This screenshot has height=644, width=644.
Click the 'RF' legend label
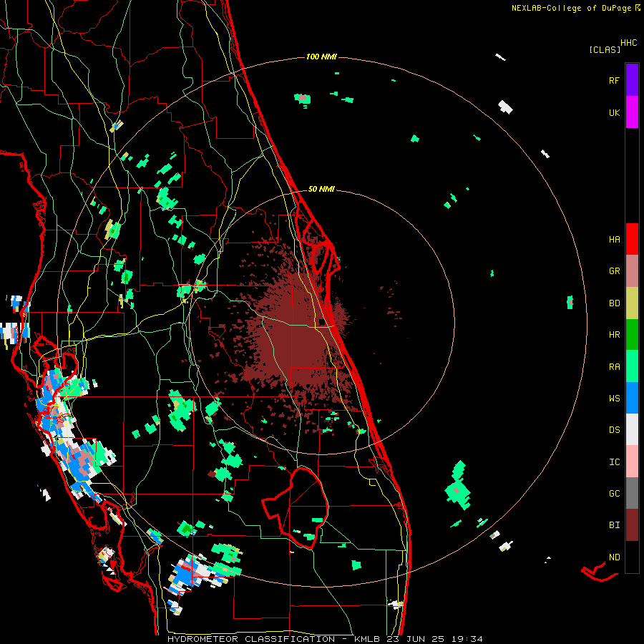pyautogui.click(x=614, y=80)
